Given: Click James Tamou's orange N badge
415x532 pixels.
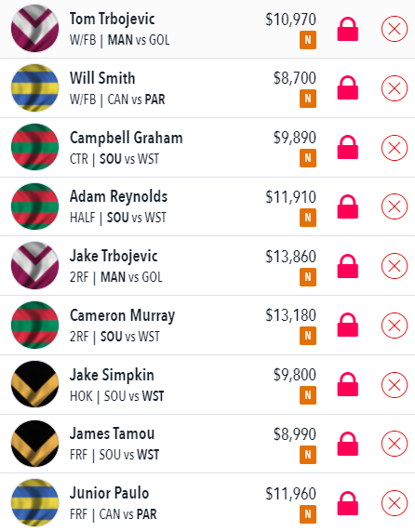Looking at the screenshot, I should click(x=308, y=455).
